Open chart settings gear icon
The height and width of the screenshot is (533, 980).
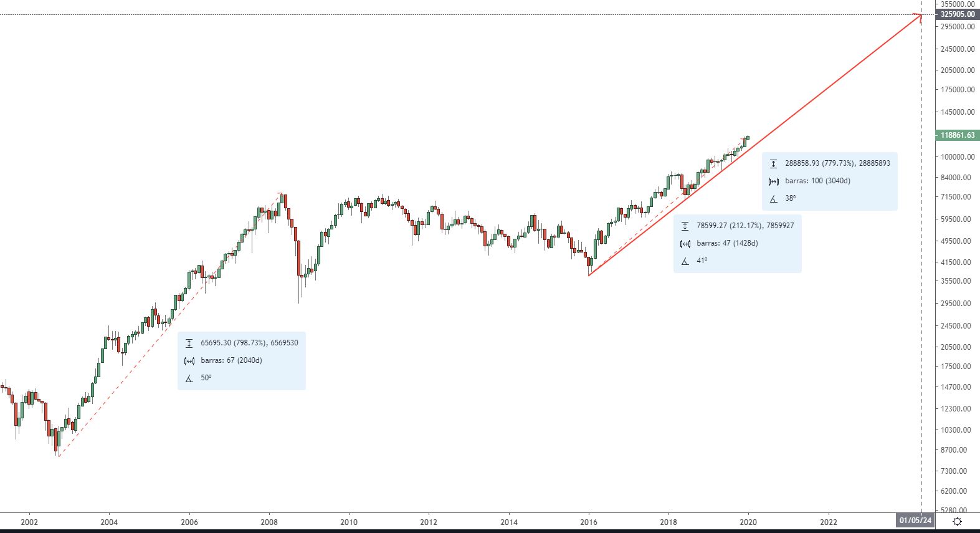958,521
